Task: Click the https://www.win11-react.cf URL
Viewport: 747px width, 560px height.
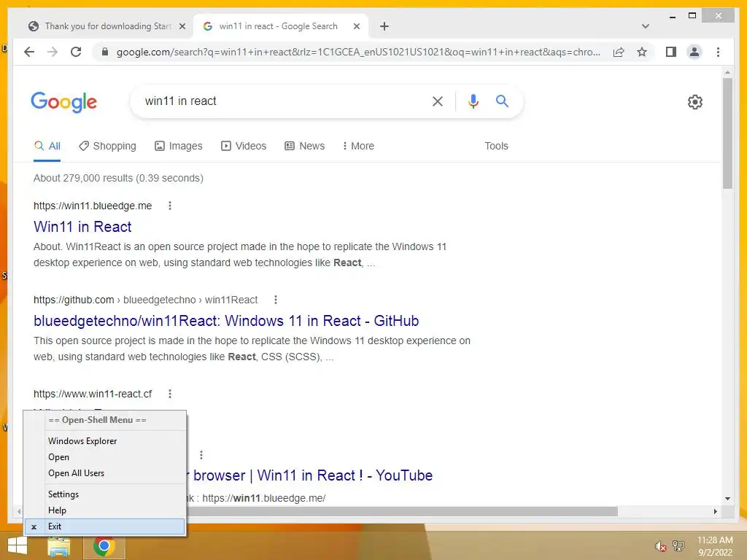Action: pos(93,394)
